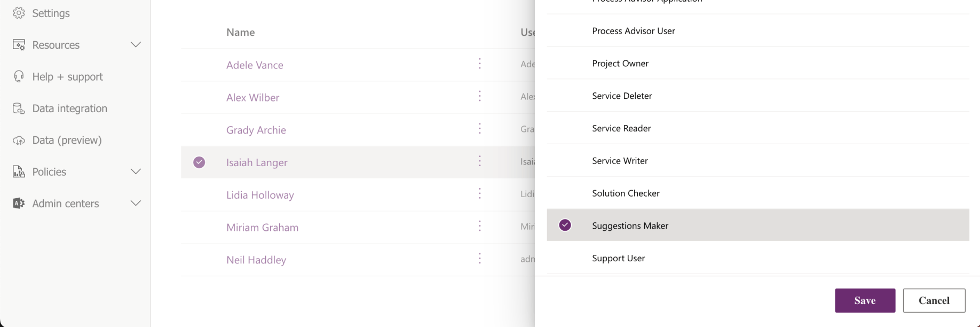Click the Resources icon in sidebar
This screenshot has height=327, width=980.
(19, 45)
